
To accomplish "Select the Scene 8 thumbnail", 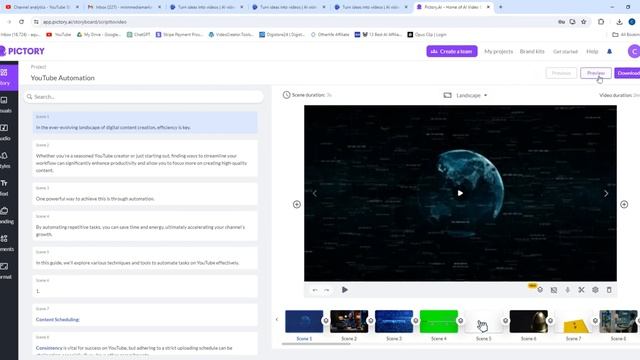I will (618, 321).
